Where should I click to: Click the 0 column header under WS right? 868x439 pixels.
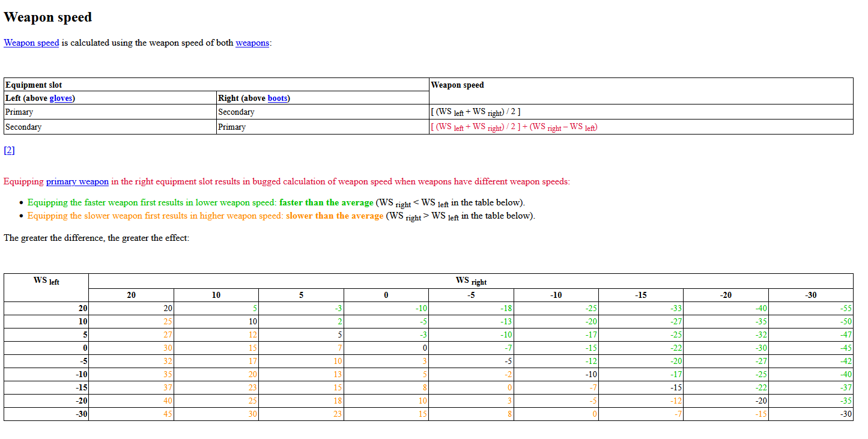pos(386,295)
